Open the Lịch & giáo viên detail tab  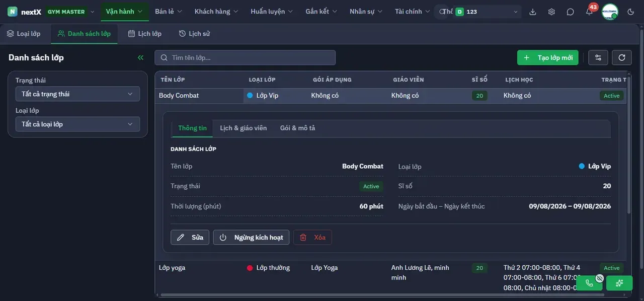244,128
